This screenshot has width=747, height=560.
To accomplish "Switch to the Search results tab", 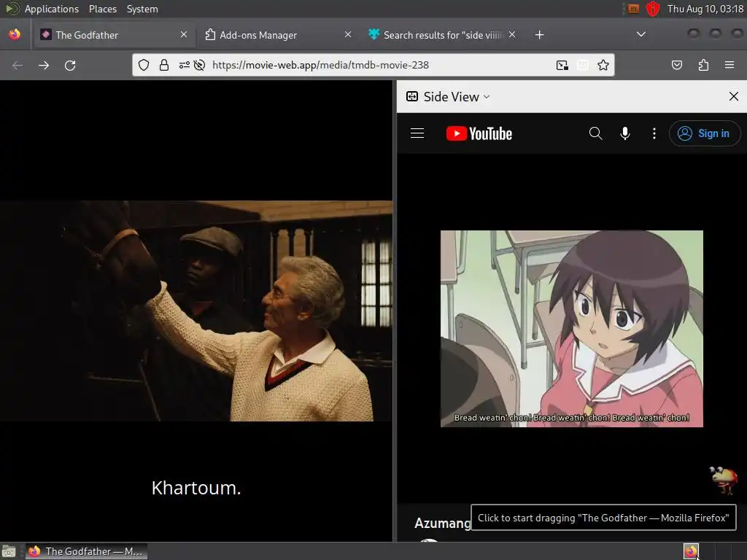I will coord(442,35).
